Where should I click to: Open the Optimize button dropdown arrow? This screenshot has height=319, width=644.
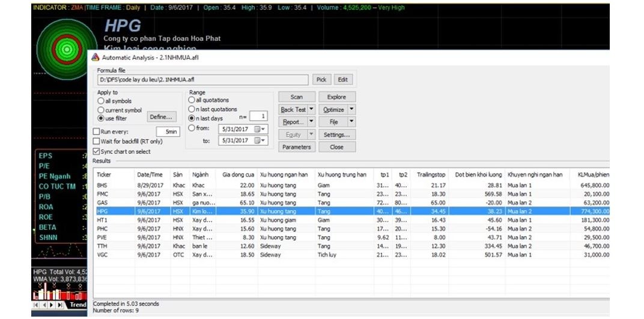351,109
